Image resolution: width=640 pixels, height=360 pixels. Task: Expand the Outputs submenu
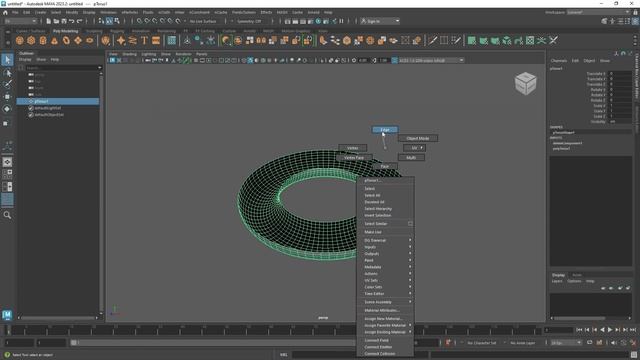(x=385, y=253)
